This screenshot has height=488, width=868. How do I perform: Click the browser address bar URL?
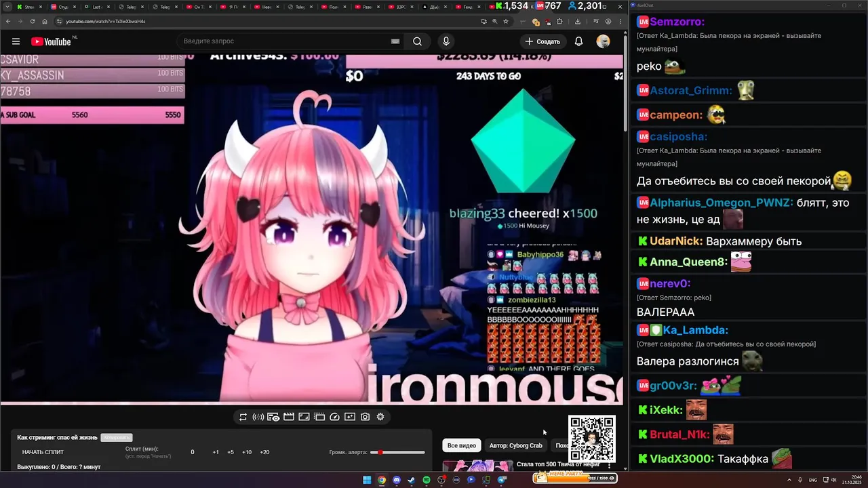point(105,21)
